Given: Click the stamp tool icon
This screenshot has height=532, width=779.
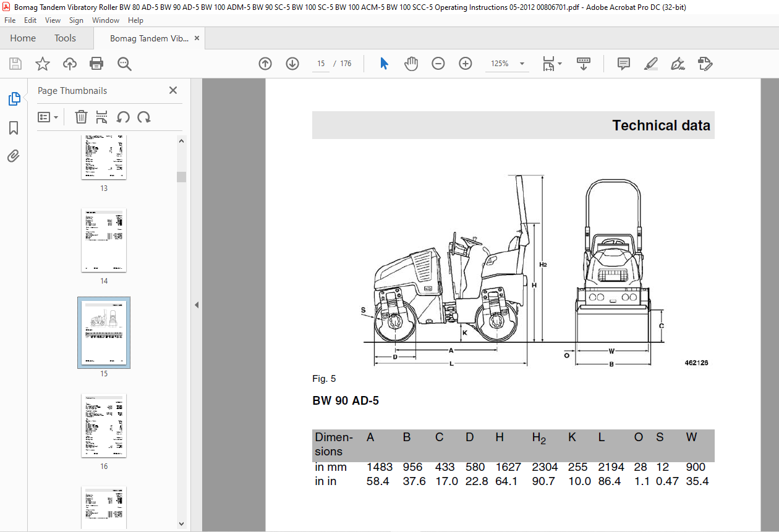Looking at the screenshot, I should (705, 64).
